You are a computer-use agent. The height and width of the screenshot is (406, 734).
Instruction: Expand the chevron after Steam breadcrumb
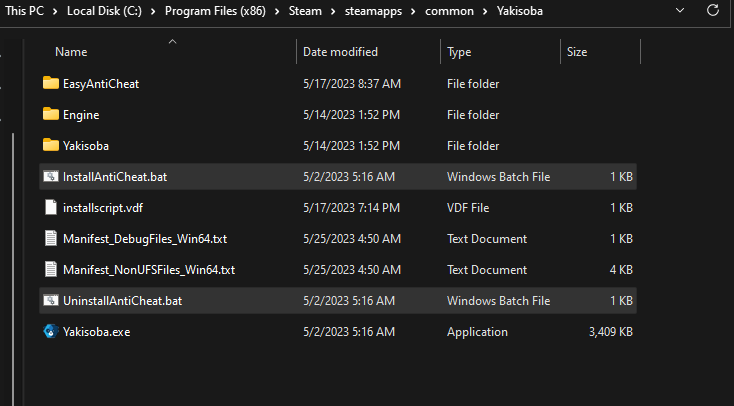coord(333,11)
